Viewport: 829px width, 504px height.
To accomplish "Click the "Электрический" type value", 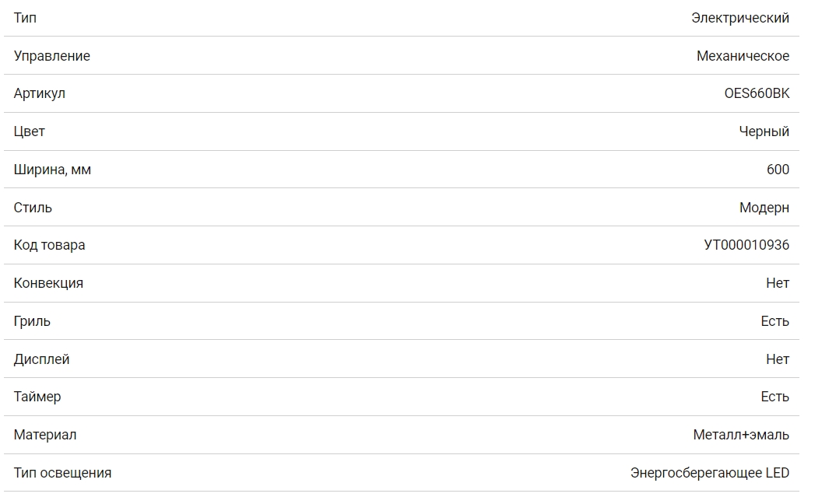I will click(x=739, y=18).
